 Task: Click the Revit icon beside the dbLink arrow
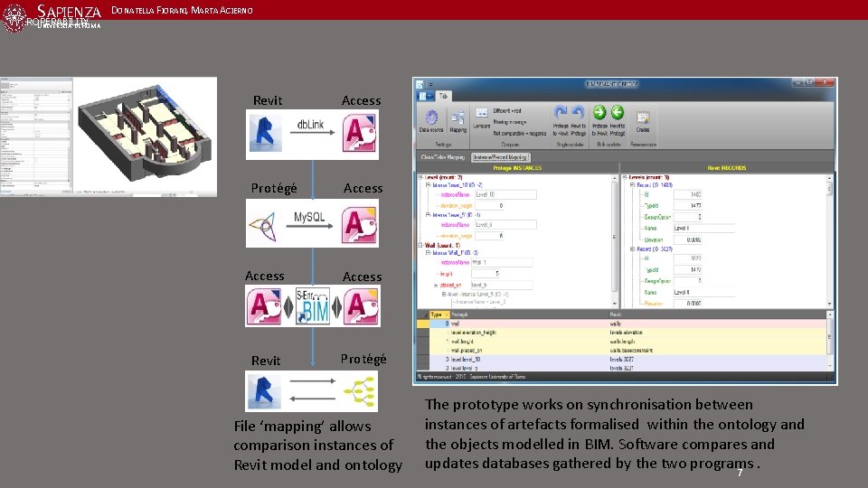265,133
